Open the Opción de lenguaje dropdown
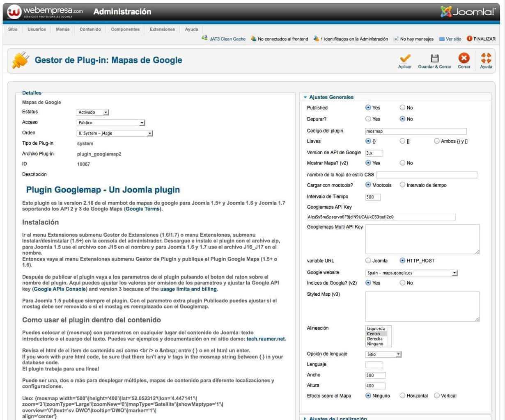Screen dimensions: 505x420 [383, 354]
